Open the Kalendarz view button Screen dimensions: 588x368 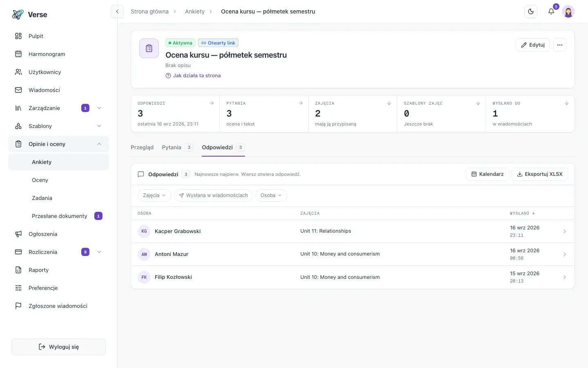tap(488, 174)
